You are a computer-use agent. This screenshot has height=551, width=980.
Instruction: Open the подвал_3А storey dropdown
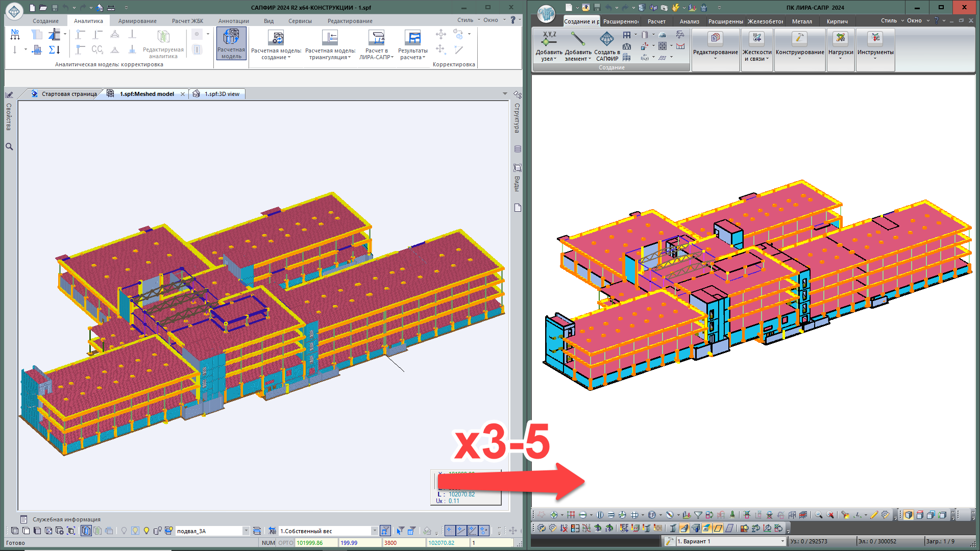(x=246, y=531)
